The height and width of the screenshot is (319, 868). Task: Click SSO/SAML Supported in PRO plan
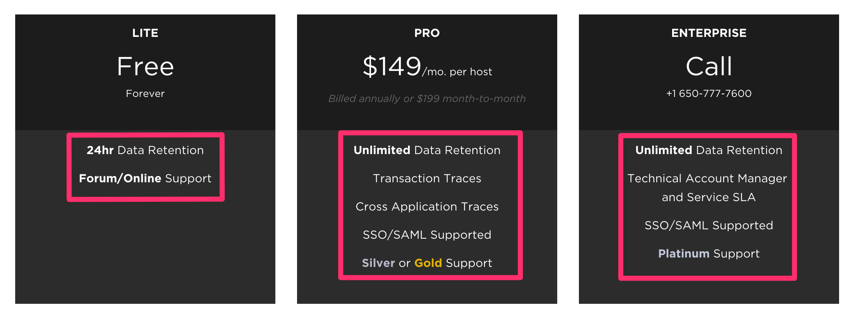click(x=427, y=235)
